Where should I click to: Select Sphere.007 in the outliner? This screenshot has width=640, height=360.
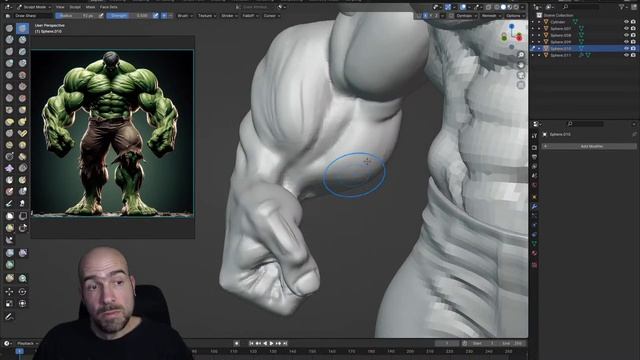point(560,29)
